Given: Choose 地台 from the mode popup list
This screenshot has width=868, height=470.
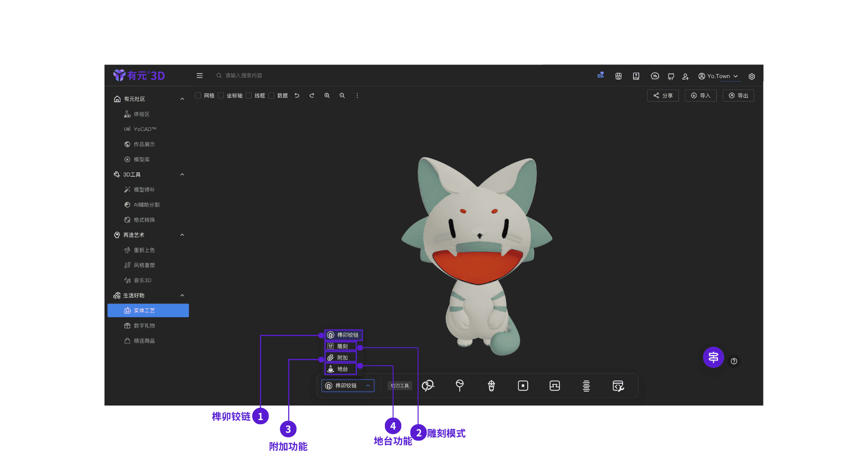Looking at the screenshot, I should (340, 369).
